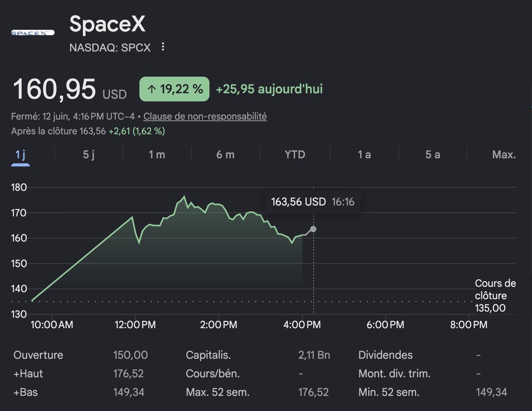Switch to the 5 j chart tab
This screenshot has width=532, height=411.
[x=89, y=155]
